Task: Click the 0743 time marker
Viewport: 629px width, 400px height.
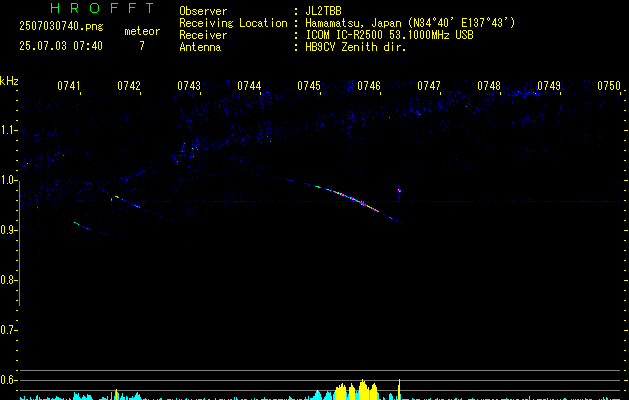Action: pos(189,86)
